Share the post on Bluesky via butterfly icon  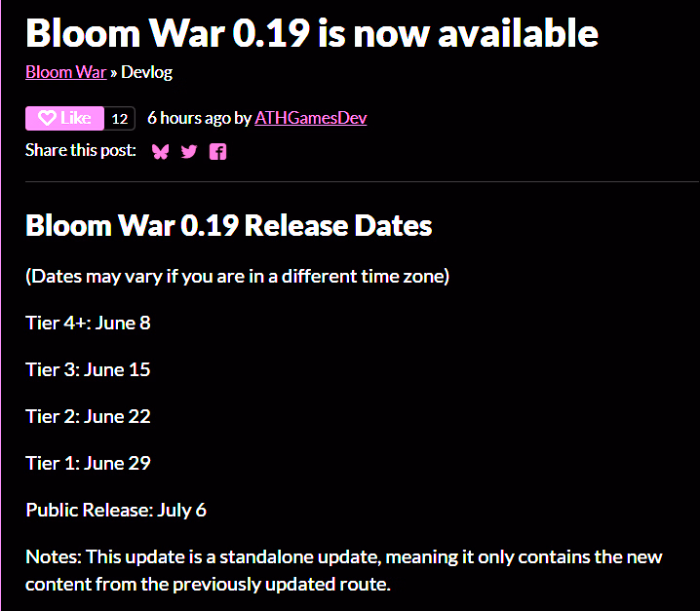(160, 152)
